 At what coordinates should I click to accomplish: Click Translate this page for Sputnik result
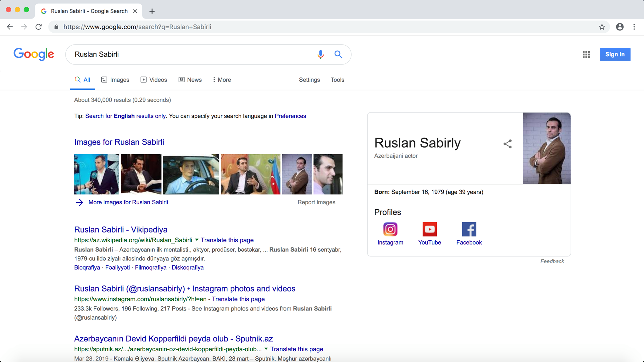[x=297, y=349]
